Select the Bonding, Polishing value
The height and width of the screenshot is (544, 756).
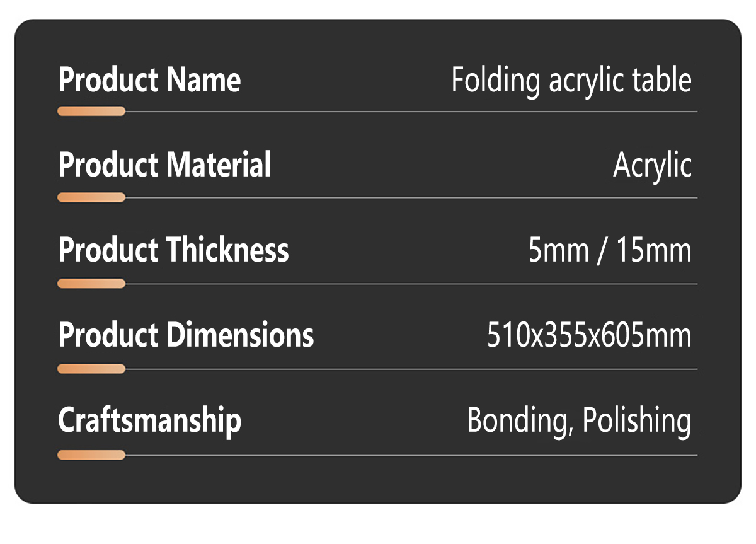click(579, 421)
